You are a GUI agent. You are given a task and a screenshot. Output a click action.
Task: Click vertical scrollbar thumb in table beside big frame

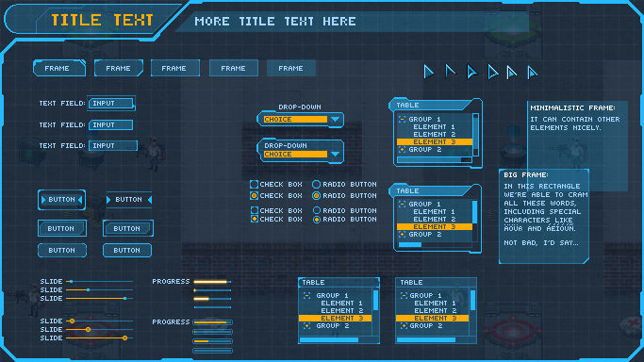coord(475,212)
